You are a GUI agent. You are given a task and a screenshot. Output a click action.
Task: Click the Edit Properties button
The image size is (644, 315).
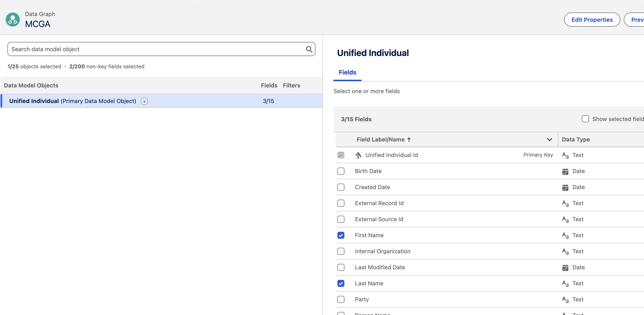point(592,20)
